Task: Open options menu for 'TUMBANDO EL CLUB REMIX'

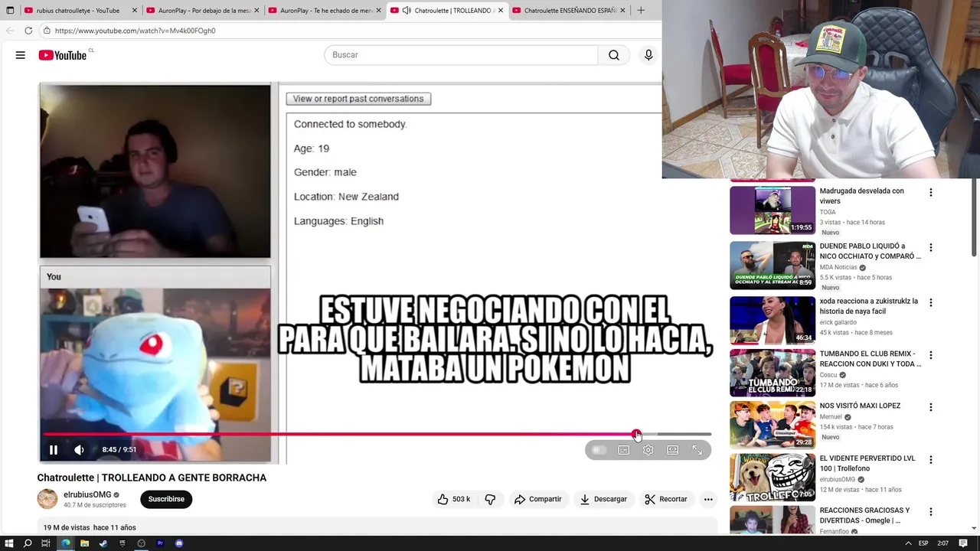Action: [x=931, y=356]
